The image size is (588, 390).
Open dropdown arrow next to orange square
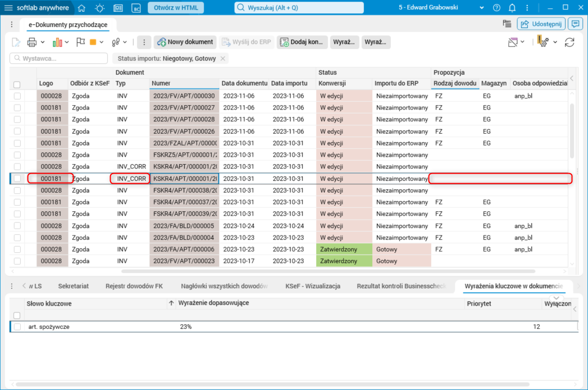click(x=102, y=42)
